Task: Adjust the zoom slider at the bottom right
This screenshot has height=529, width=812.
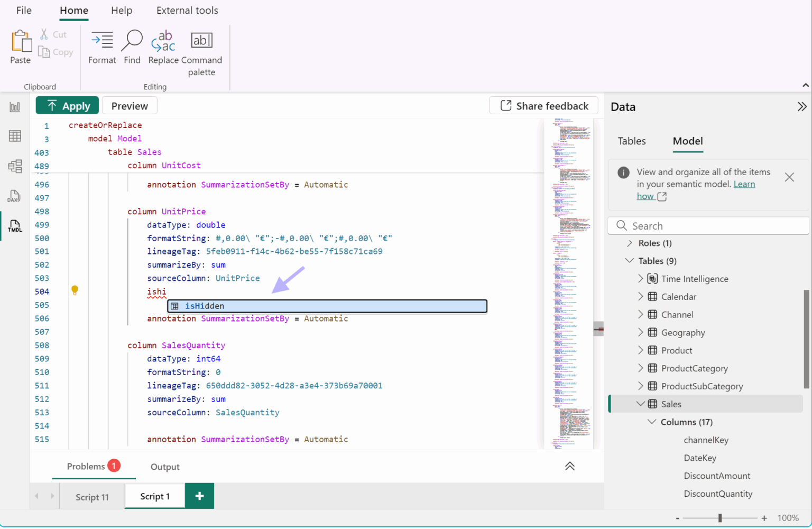Action: click(x=720, y=517)
